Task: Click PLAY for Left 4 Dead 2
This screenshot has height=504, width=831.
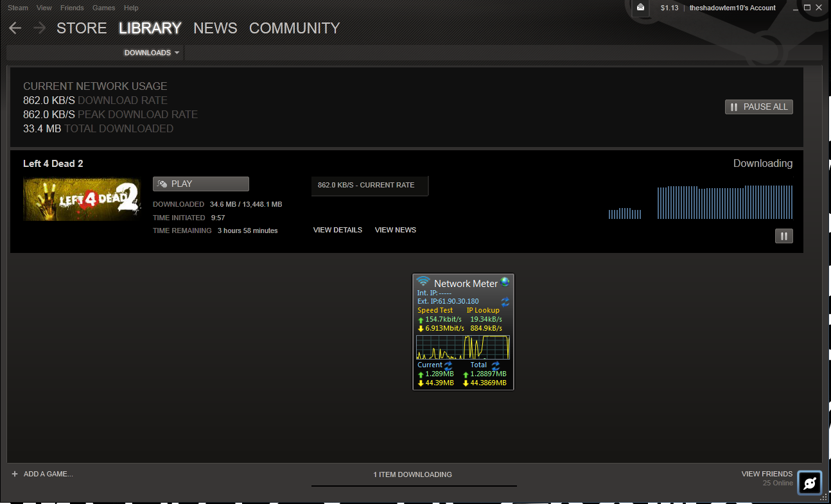Action: (201, 184)
